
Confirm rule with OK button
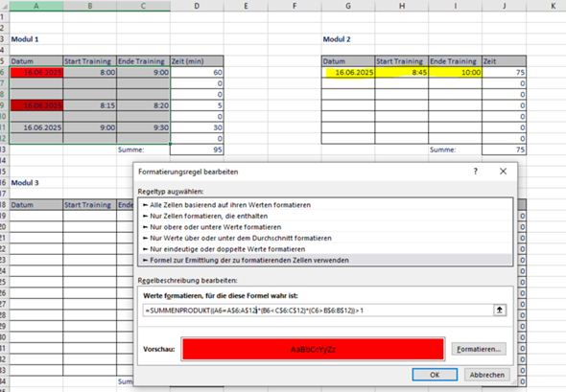click(x=435, y=375)
